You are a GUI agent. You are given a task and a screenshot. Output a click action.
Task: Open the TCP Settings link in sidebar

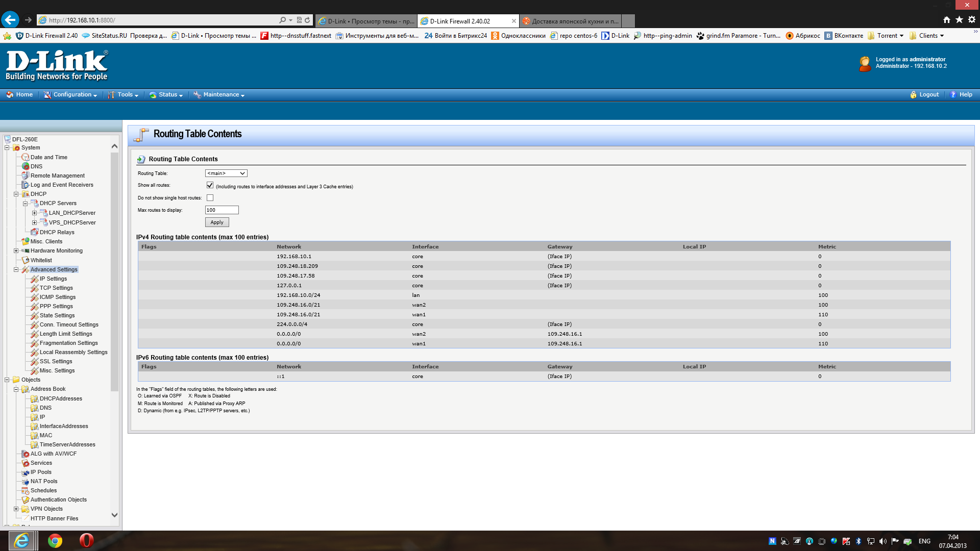point(56,288)
